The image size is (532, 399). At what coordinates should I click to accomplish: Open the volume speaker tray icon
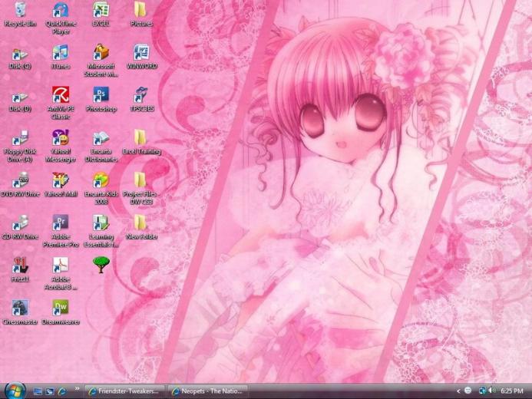(491, 391)
